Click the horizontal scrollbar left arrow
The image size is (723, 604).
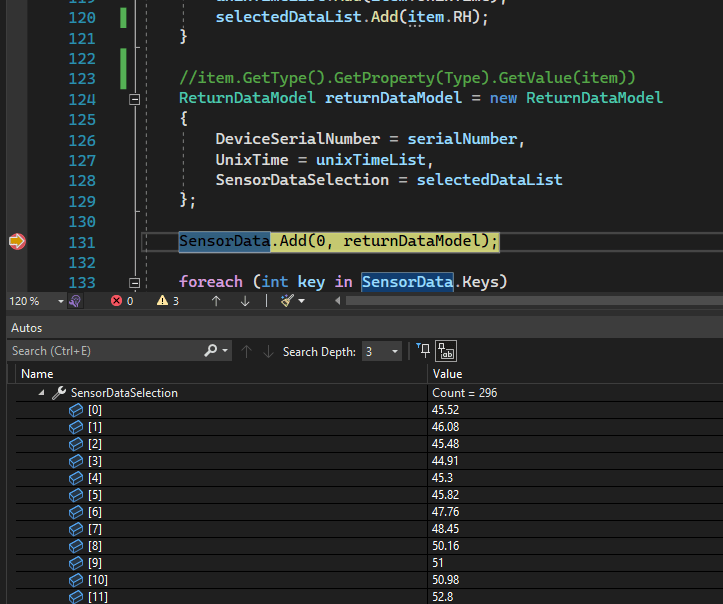pyautogui.click(x=338, y=301)
